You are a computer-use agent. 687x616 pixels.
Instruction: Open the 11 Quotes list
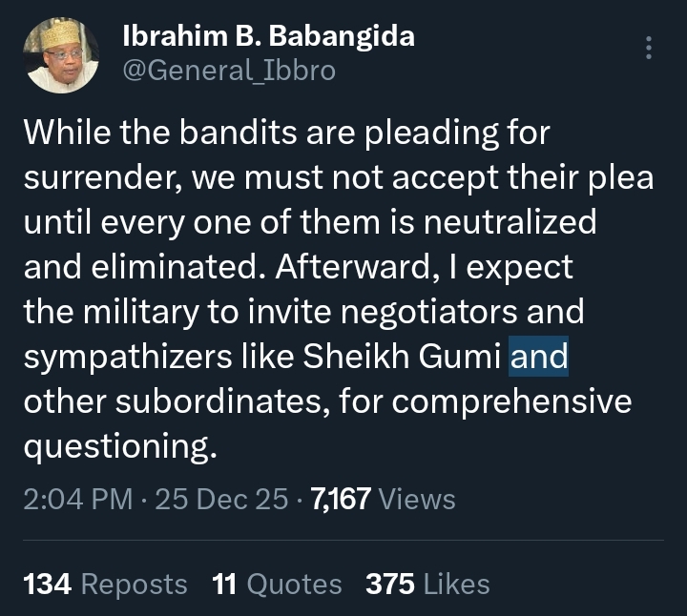(277, 584)
